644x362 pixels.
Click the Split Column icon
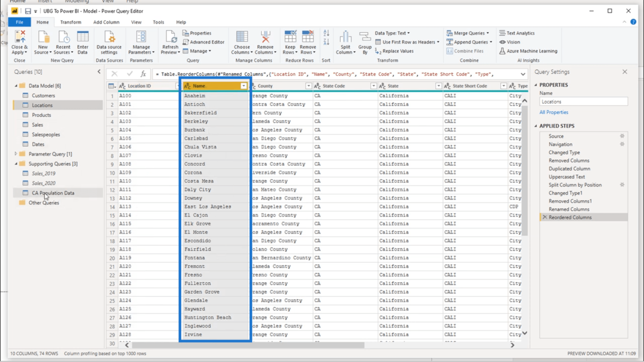pyautogui.click(x=345, y=36)
